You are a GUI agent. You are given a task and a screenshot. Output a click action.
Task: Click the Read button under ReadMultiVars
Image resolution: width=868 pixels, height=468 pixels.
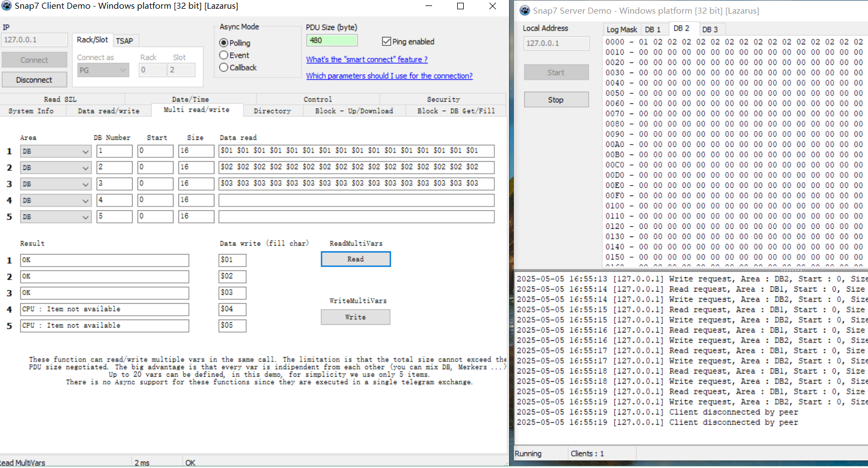coord(356,259)
